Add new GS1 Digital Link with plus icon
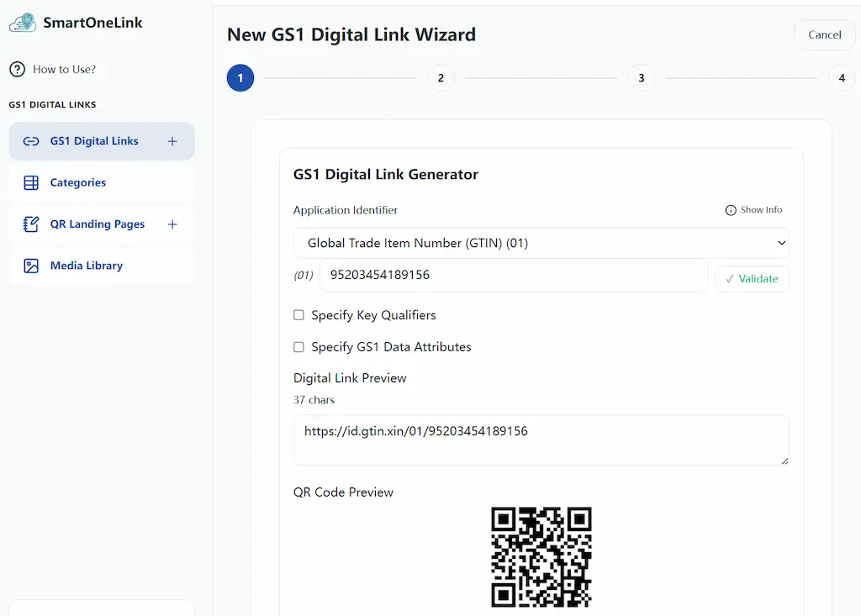 pyautogui.click(x=172, y=141)
